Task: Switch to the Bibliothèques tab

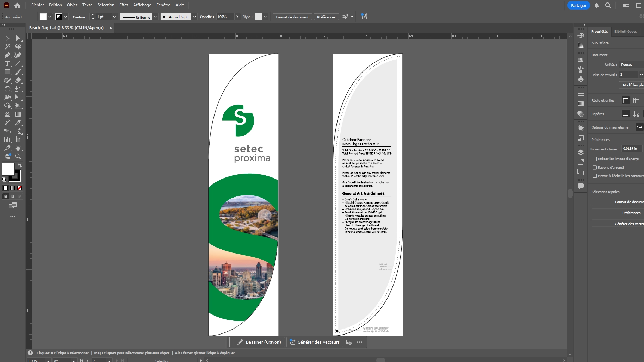Action: 625,32
